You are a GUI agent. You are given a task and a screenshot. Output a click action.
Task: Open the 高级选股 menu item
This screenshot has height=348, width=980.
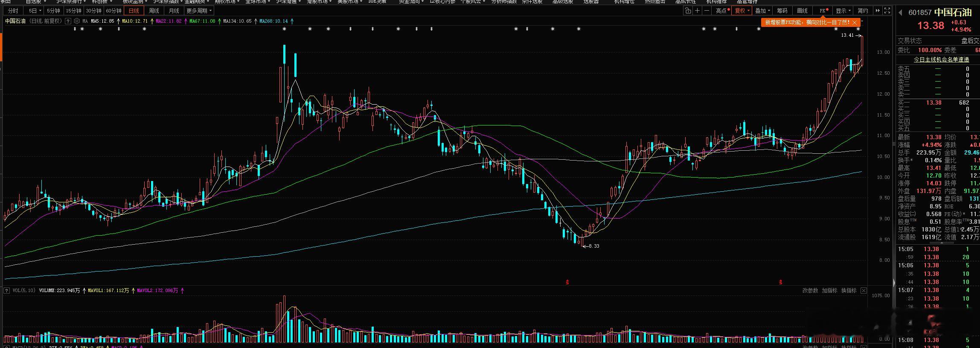point(563,2)
